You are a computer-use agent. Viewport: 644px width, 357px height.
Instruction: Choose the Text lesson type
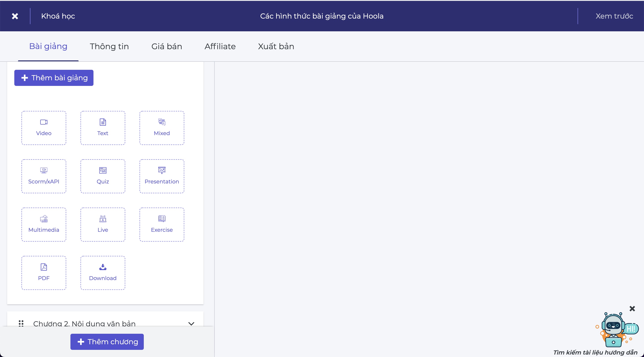103,128
